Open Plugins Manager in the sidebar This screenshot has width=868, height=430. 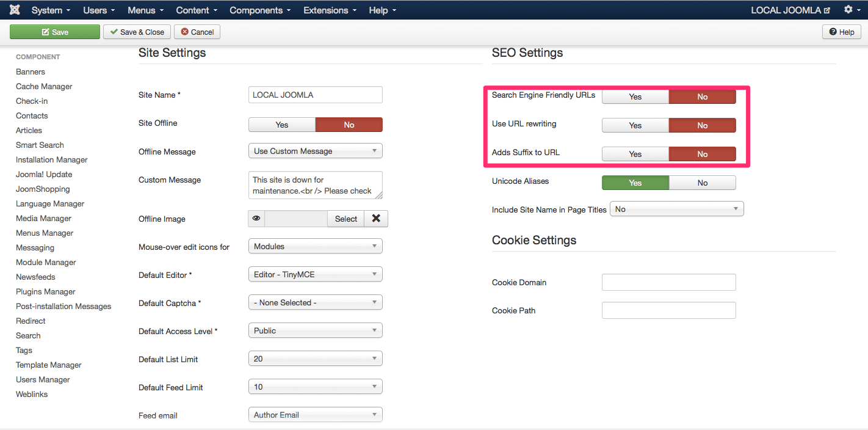46,291
